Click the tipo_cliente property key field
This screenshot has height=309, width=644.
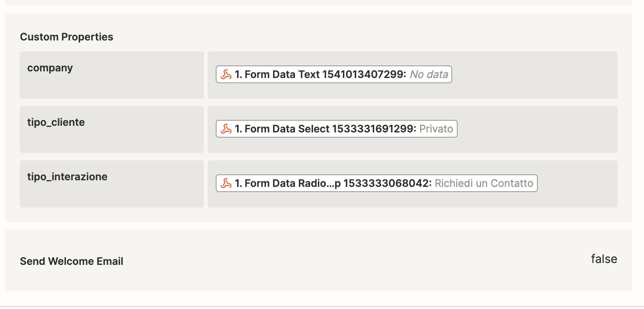tap(112, 129)
